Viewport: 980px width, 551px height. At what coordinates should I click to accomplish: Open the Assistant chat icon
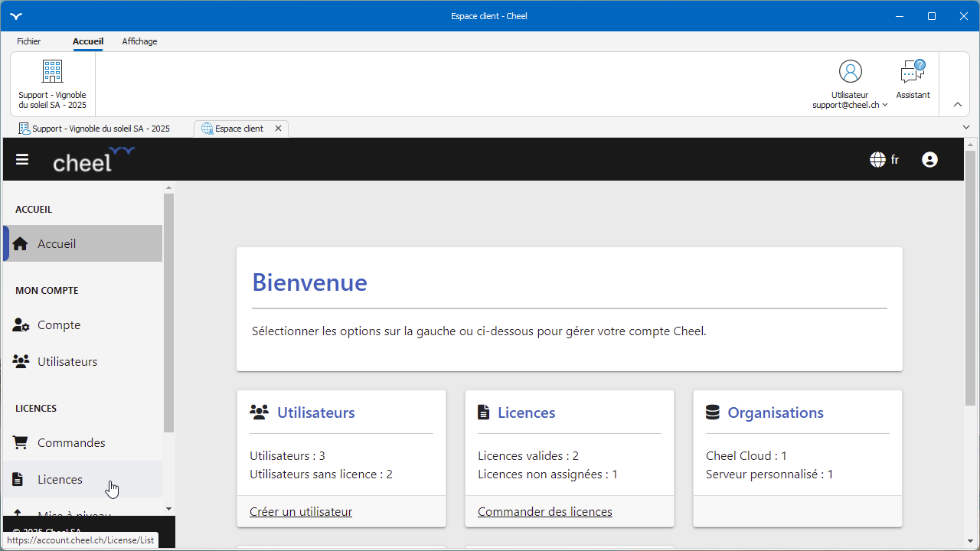pyautogui.click(x=913, y=72)
